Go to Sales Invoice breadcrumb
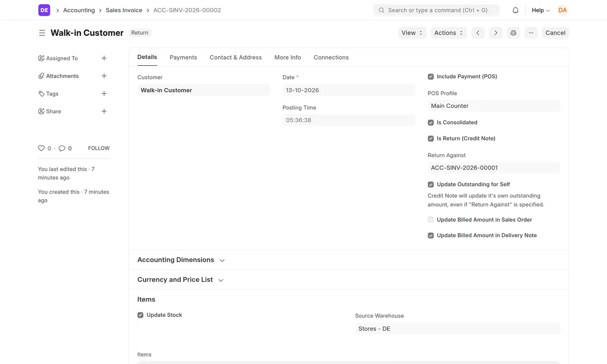The width and height of the screenshot is (607, 364). click(x=124, y=10)
